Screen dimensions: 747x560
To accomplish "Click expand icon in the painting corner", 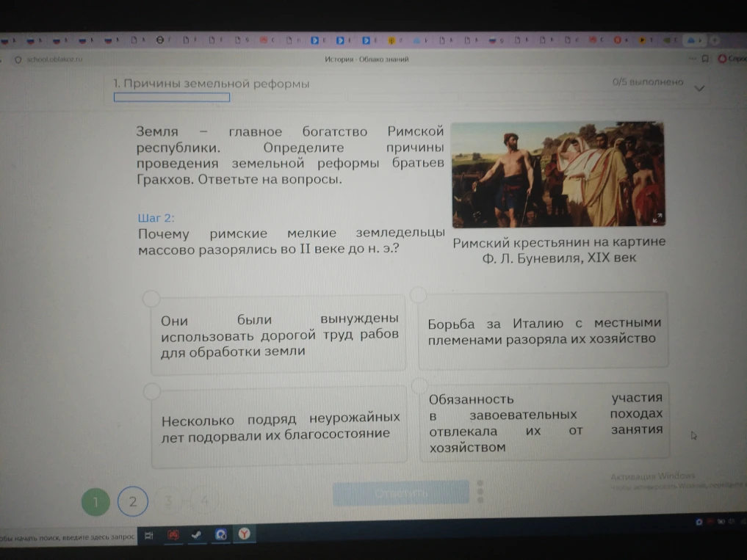I will coord(657,218).
